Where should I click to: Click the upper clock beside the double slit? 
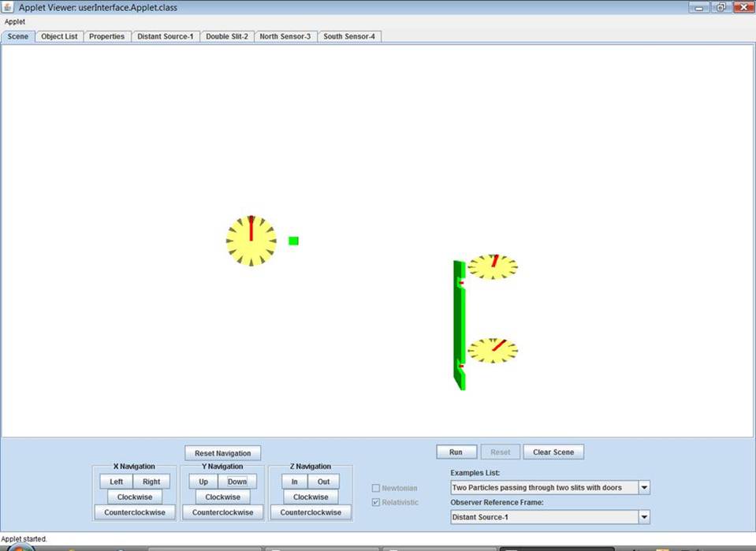tap(493, 266)
